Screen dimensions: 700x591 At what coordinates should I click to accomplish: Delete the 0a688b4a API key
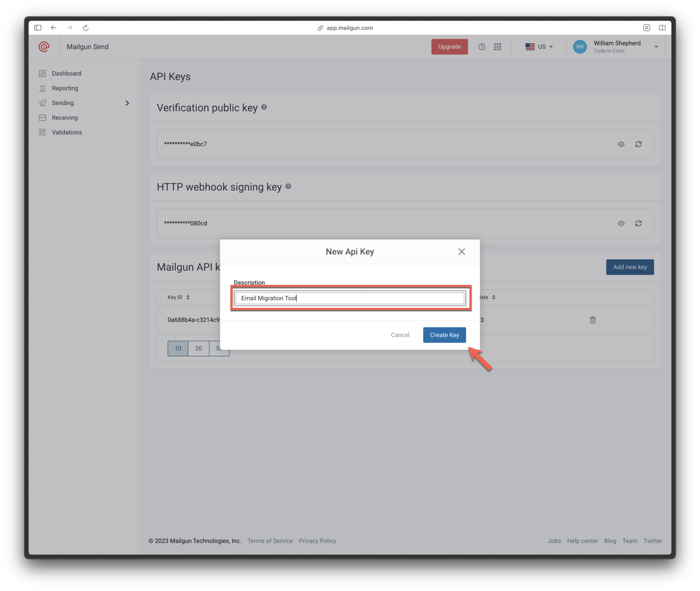pos(593,320)
